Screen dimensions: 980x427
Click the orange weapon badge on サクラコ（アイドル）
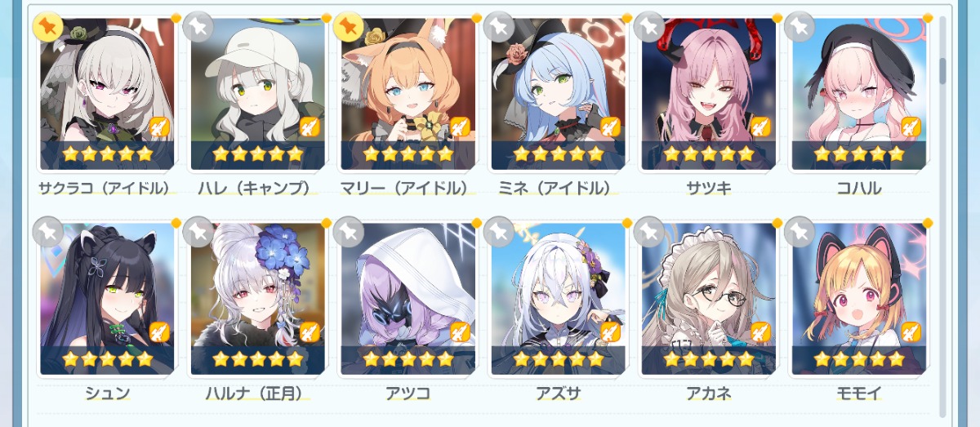[x=159, y=127]
